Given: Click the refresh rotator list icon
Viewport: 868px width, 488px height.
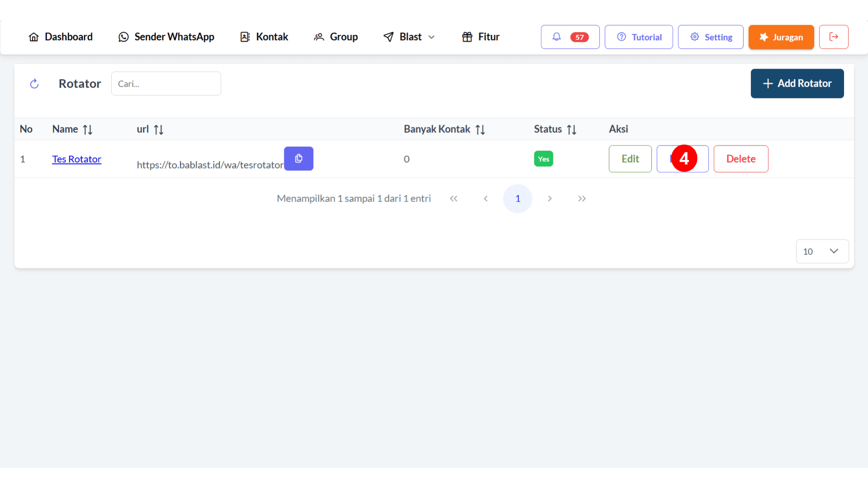Looking at the screenshot, I should coord(34,84).
